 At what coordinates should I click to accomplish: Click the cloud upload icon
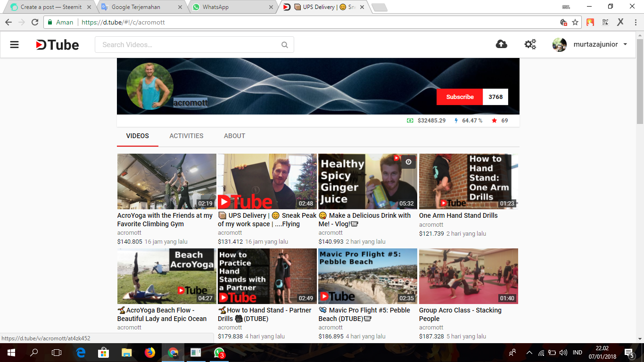pyautogui.click(x=502, y=44)
